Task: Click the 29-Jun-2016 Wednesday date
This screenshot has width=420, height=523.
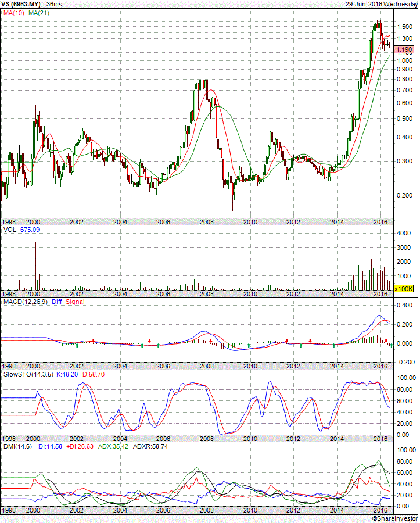Action: pos(381,4)
